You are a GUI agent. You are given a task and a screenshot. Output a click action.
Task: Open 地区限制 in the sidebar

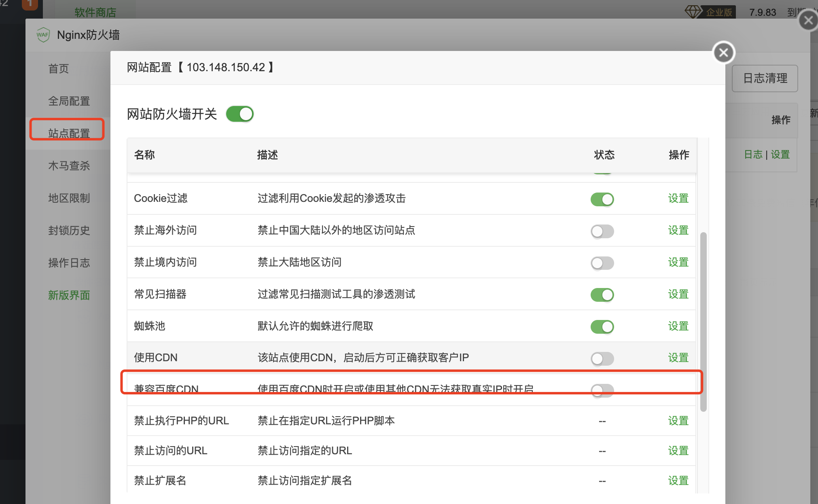[x=69, y=198]
